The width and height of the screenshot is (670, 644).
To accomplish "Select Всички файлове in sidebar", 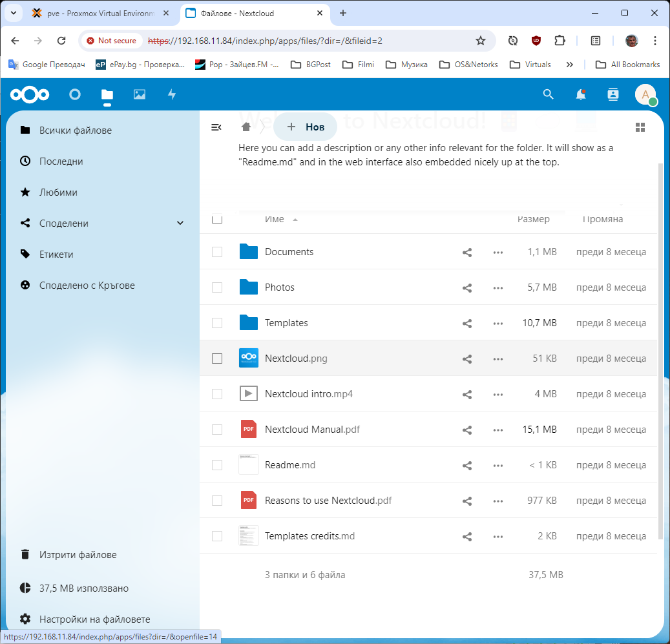I will [x=103, y=130].
